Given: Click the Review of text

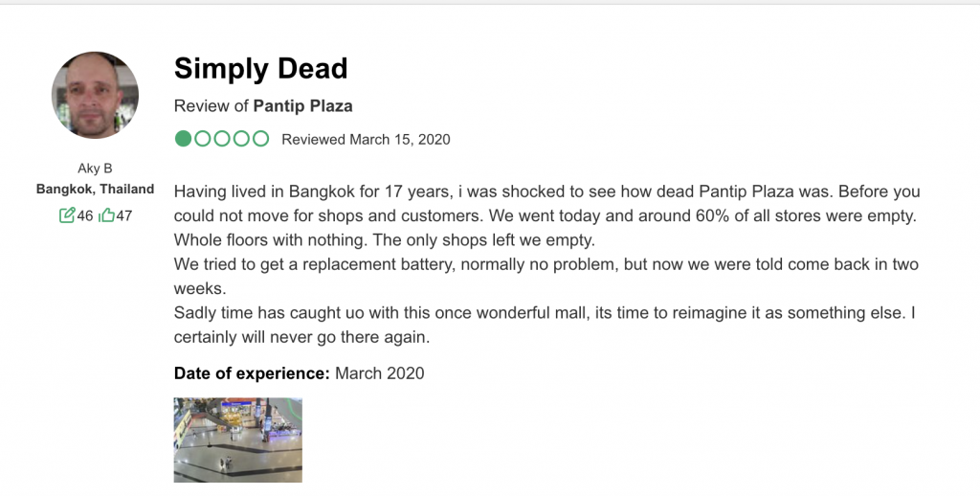Looking at the screenshot, I should [x=212, y=105].
